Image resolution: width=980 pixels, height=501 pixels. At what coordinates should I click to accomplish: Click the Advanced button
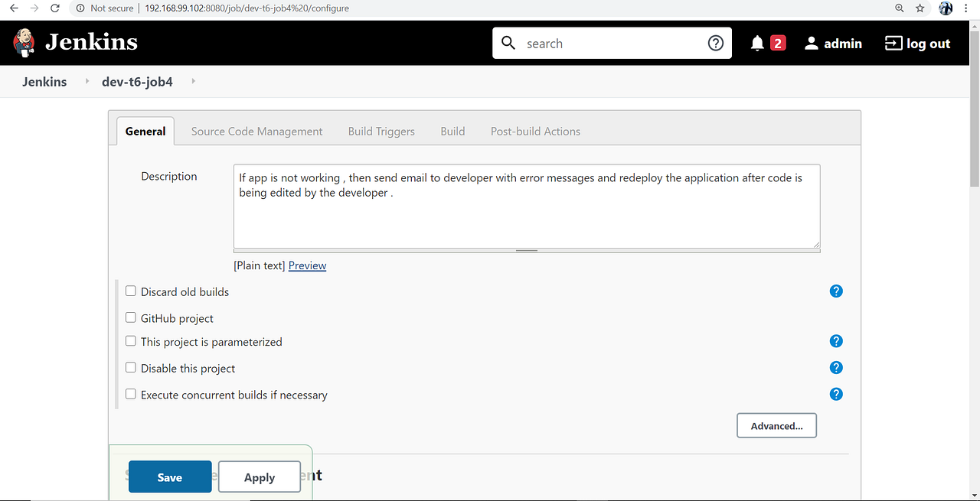pos(776,425)
